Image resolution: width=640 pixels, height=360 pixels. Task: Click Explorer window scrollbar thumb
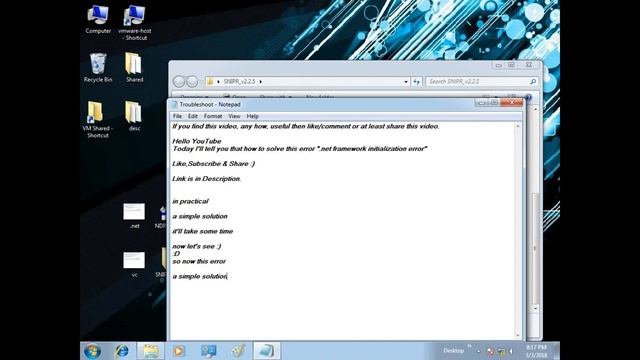pos(535,248)
